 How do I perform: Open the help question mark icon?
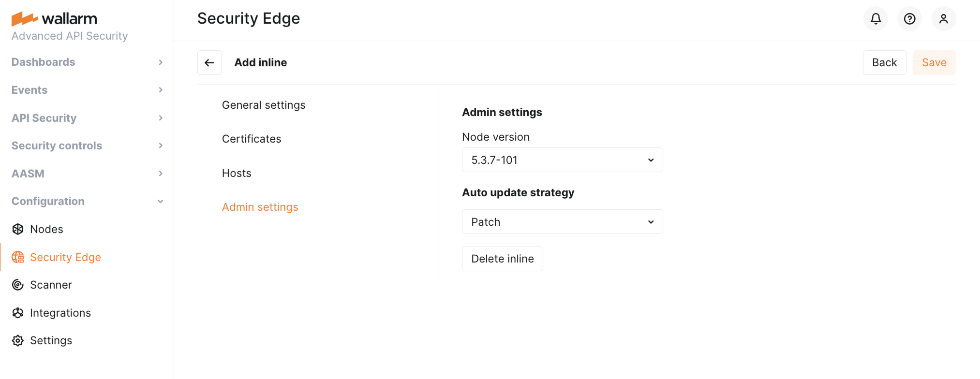[x=909, y=19]
